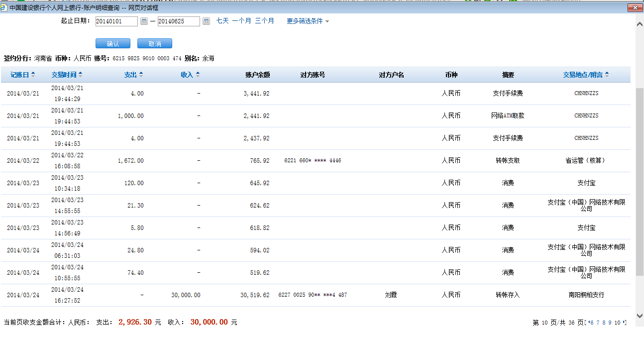This screenshot has width=644, height=338.
Task: Expand 更多筛选条件 filter options
Action: [308, 21]
